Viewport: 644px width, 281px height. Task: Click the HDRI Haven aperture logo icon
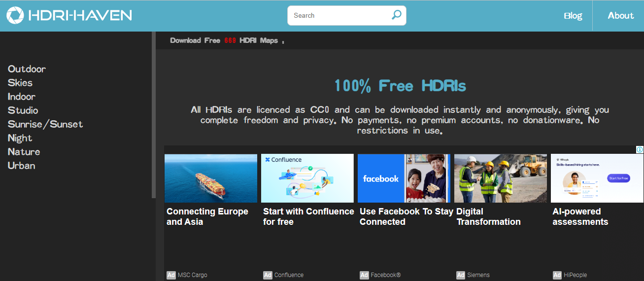pos(15,15)
